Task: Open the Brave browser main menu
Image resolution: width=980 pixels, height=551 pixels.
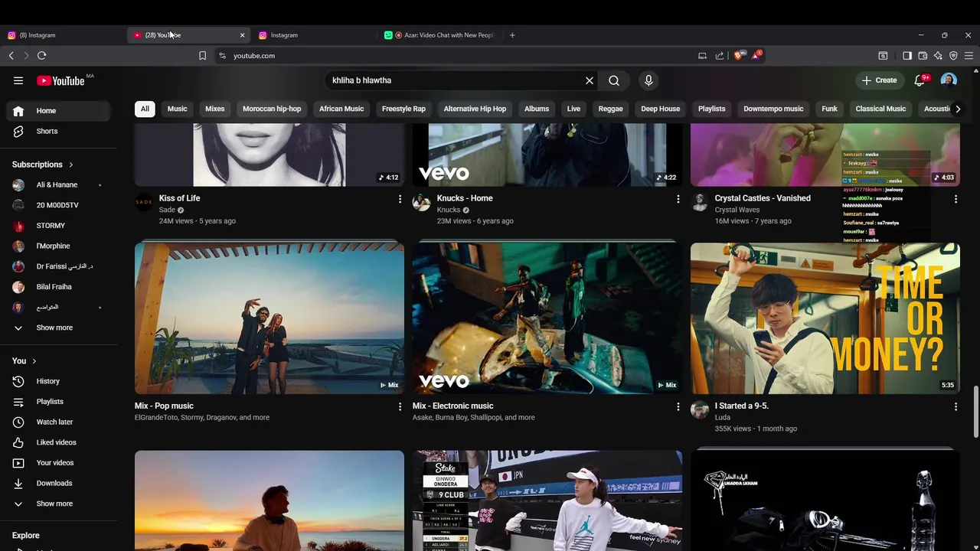Action: [969, 56]
